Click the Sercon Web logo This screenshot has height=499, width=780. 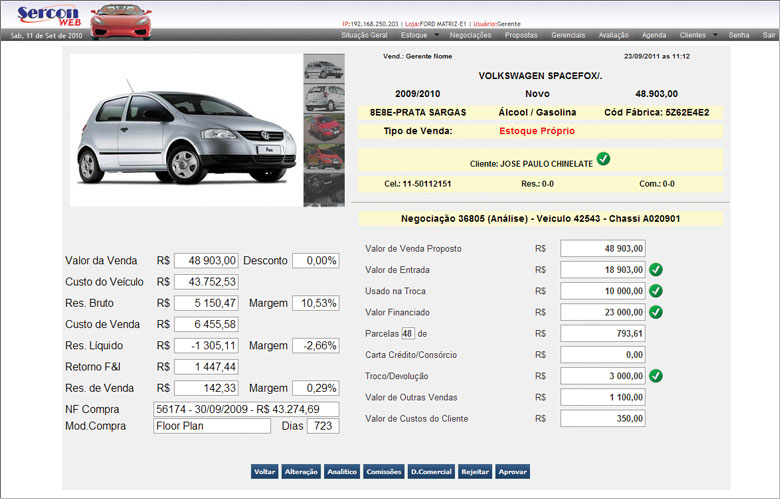click(x=48, y=16)
